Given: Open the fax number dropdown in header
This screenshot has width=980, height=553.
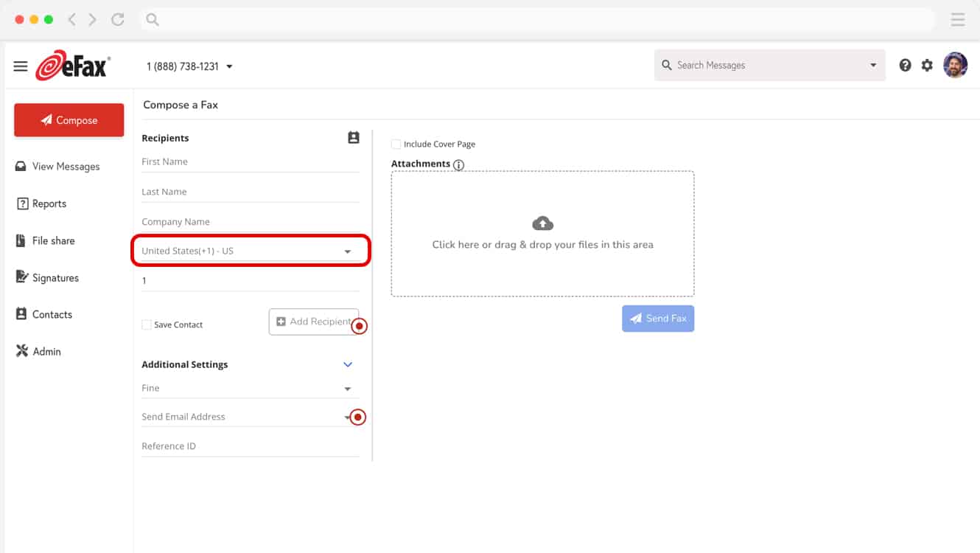Looking at the screenshot, I should coord(229,66).
